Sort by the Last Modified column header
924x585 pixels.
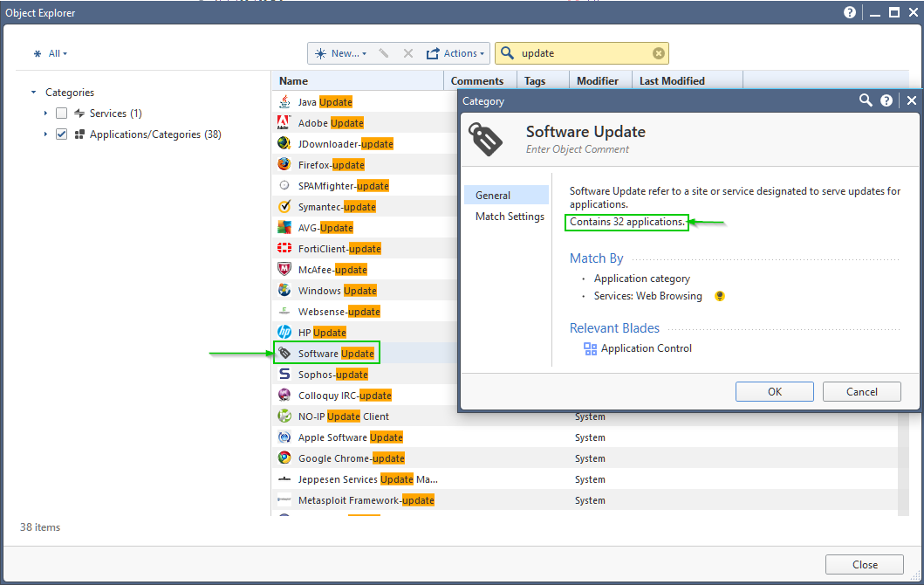click(x=687, y=81)
